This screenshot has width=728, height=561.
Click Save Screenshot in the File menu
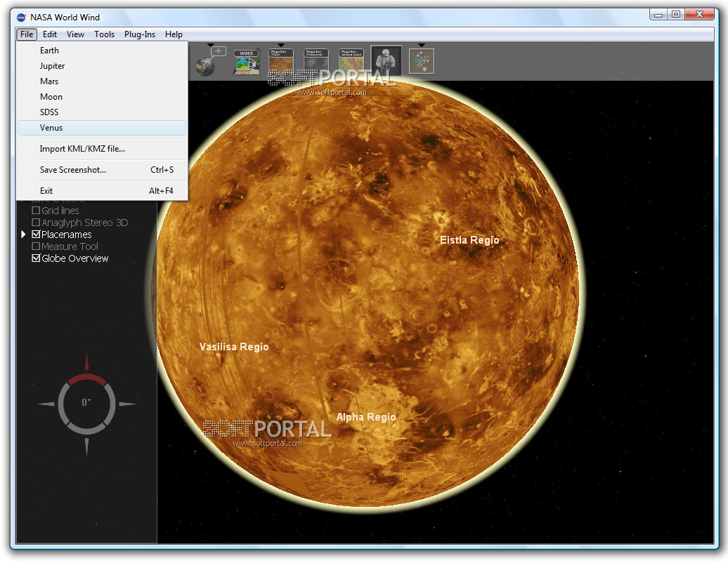click(x=73, y=170)
